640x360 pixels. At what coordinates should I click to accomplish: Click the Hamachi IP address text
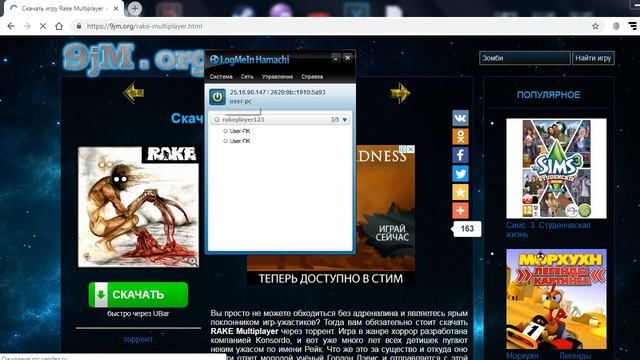277,92
